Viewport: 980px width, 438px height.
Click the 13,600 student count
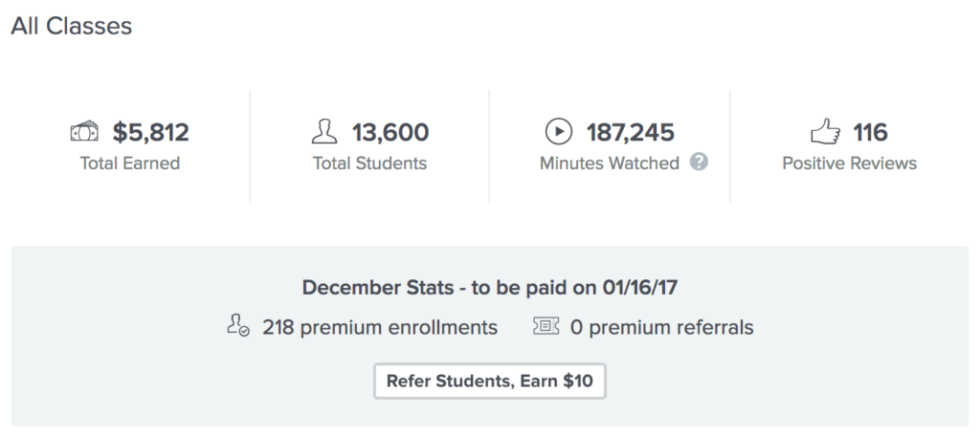[x=390, y=132]
